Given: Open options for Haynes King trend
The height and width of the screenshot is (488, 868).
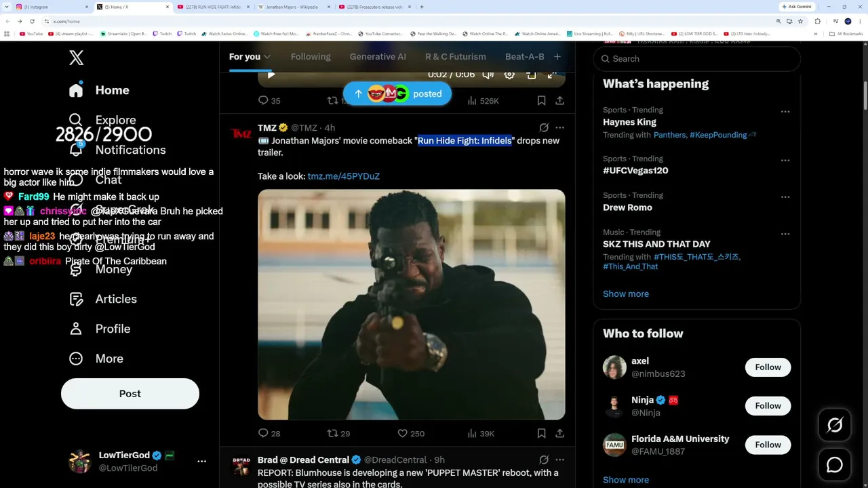Looking at the screenshot, I should pyautogui.click(x=785, y=111).
